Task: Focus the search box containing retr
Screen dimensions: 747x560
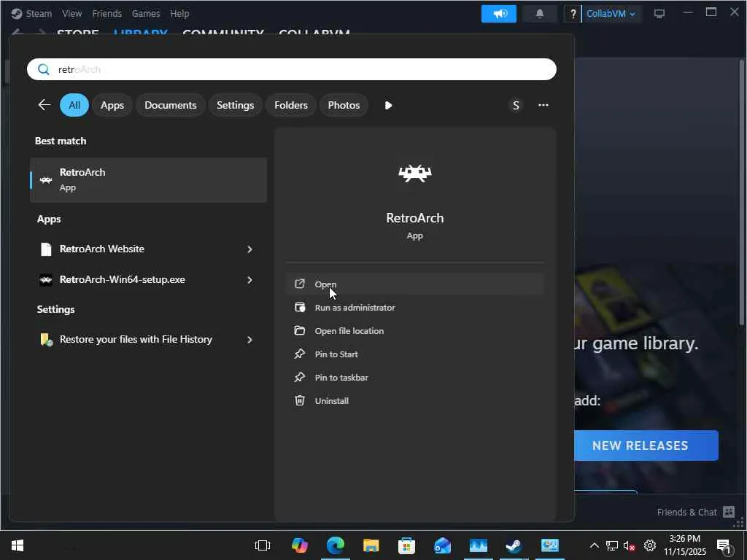Action: point(292,69)
